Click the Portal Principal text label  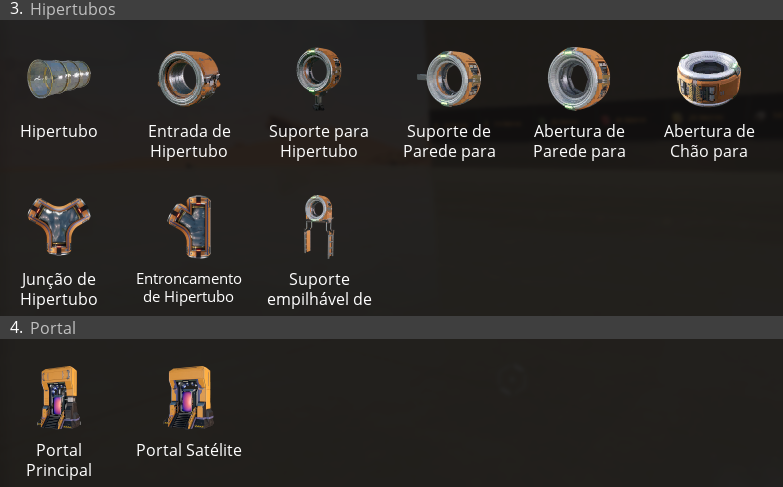coord(59,460)
